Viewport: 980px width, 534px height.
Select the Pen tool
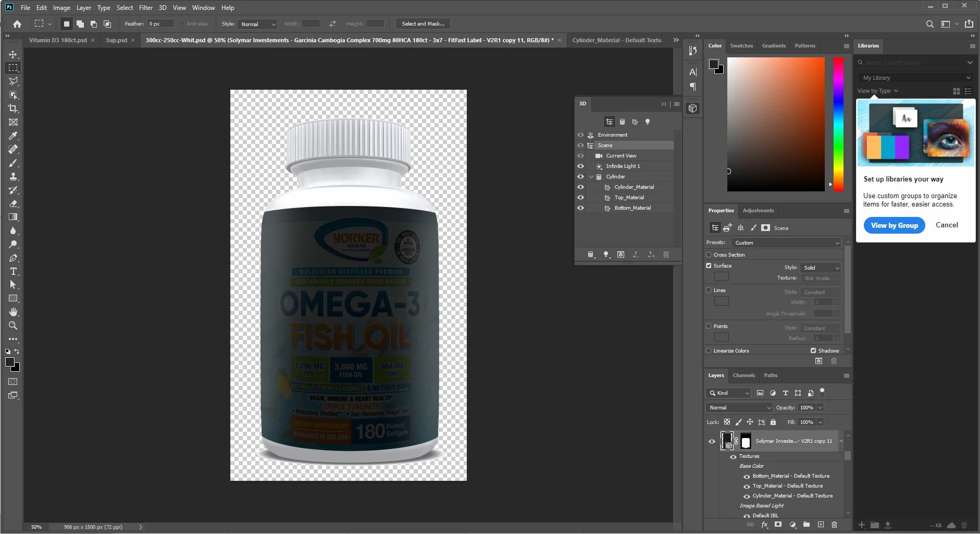pos(13,258)
